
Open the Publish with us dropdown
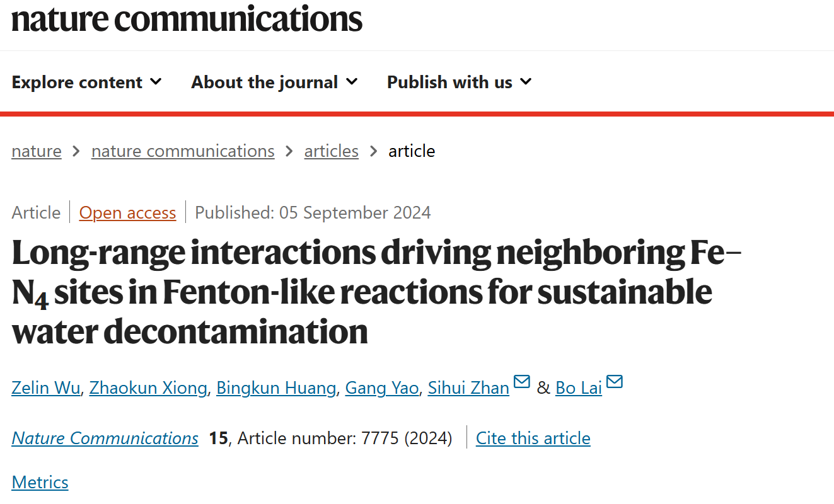tap(460, 82)
